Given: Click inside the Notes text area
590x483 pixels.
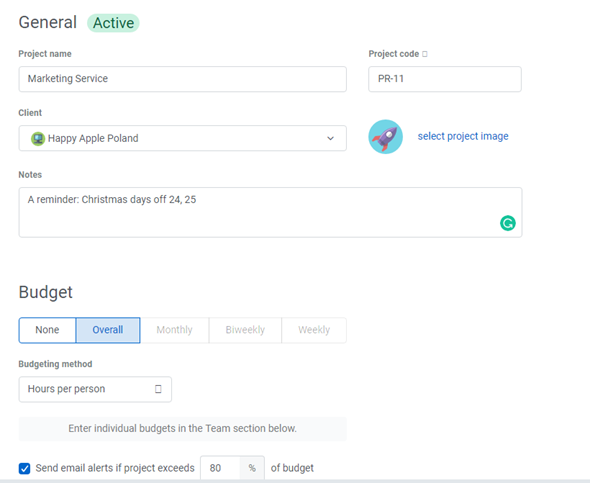Looking at the screenshot, I should 270,213.
